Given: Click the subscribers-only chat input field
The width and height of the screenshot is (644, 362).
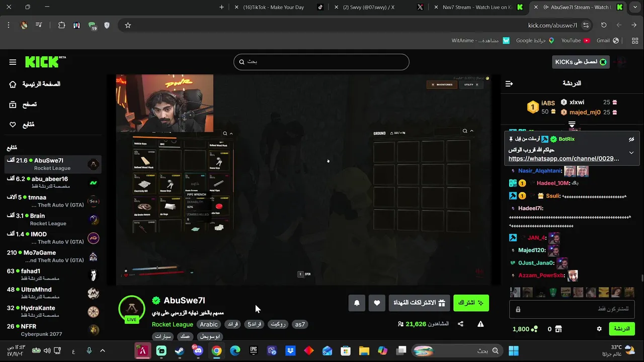Looking at the screenshot, I should 572,309.
